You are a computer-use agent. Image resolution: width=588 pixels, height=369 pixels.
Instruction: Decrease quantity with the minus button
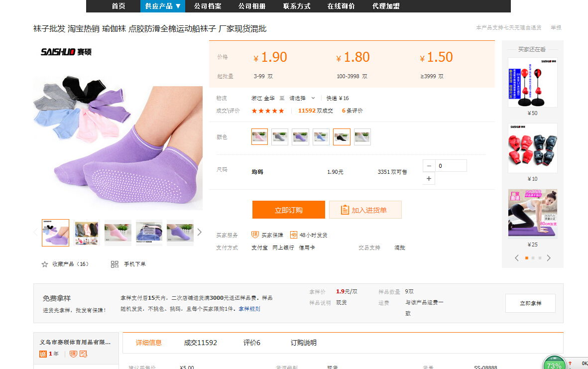pyautogui.click(x=429, y=166)
